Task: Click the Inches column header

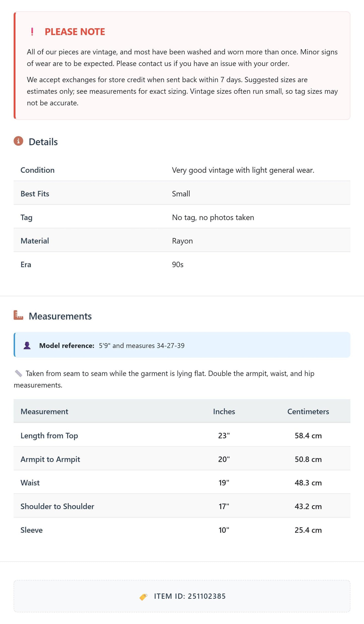Action: click(x=224, y=412)
